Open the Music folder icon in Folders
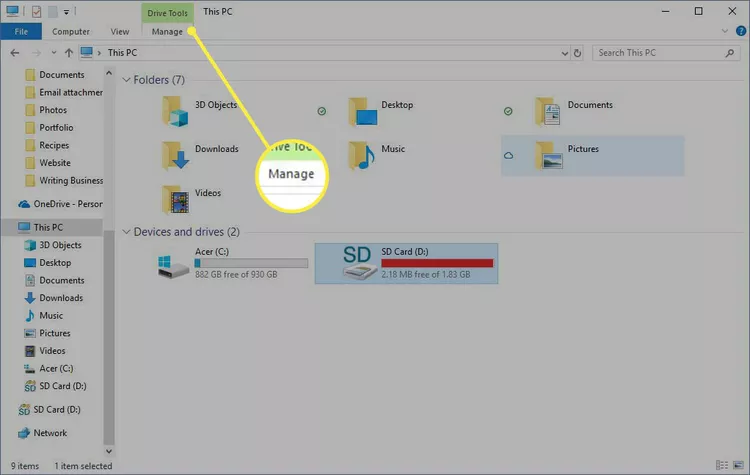Viewport: 750px width, 475px height. pos(362,155)
